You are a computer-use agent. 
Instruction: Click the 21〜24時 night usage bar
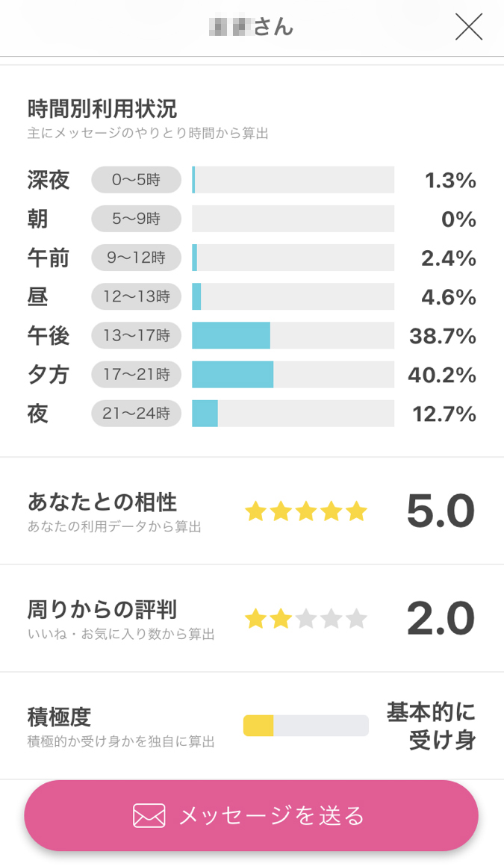tap(205, 413)
